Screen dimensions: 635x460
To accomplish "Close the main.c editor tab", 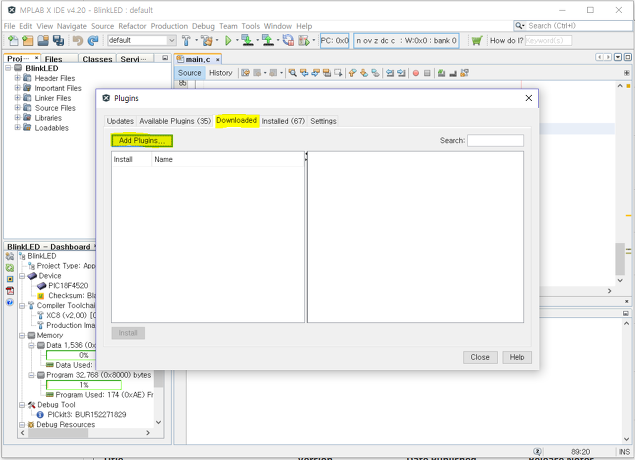I will pos(217,60).
